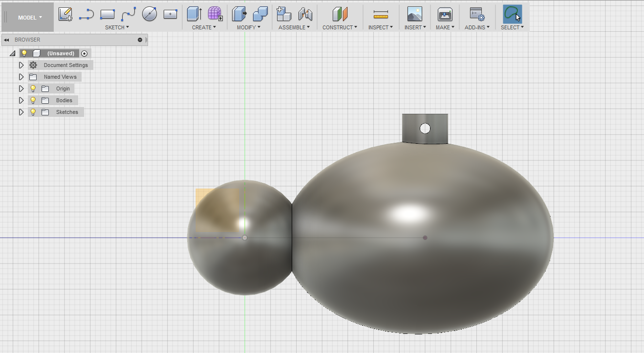The height and width of the screenshot is (353, 644).
Task: Select the Rectangle sketch tool
Action: tap(107, 14)
